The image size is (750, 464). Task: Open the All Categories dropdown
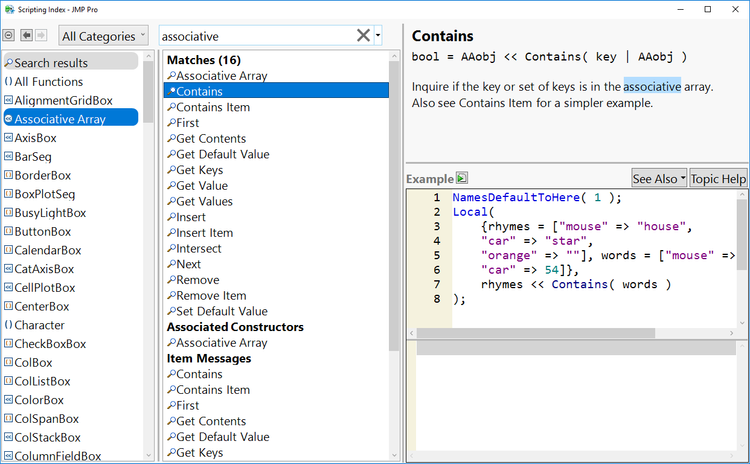coord(103,36)
